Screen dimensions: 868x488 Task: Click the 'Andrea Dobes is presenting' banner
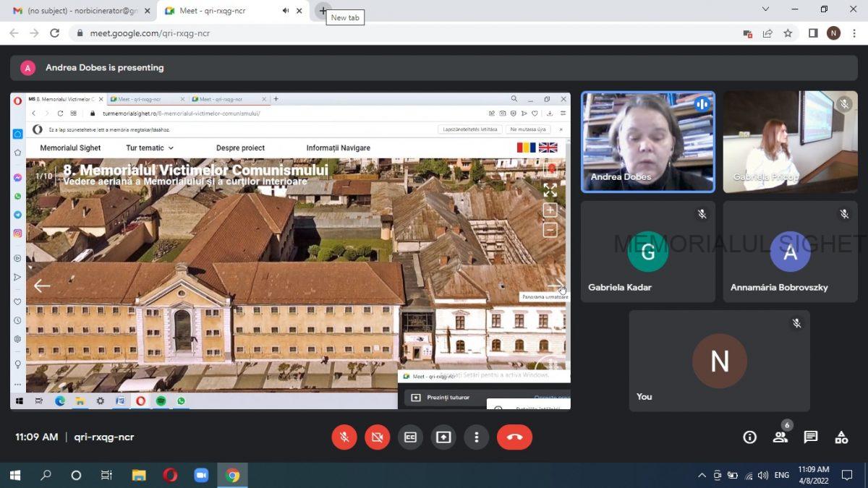pos(434,67)
